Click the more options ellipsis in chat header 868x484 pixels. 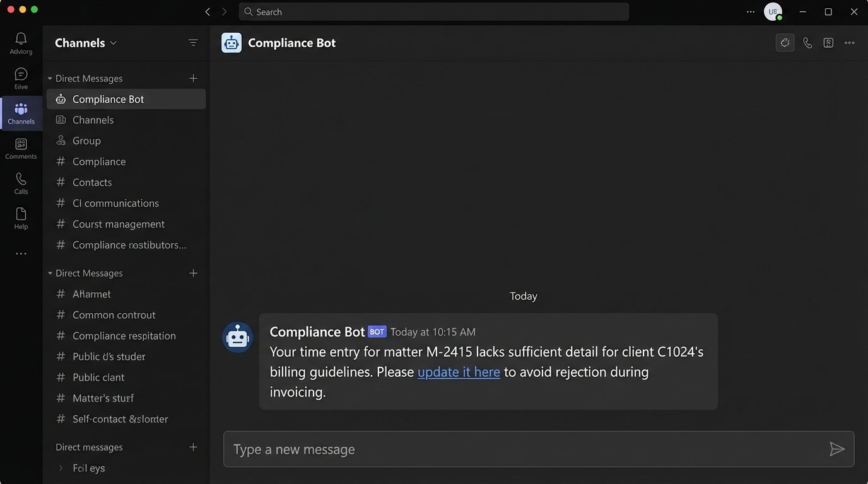(x=849, y=43)
